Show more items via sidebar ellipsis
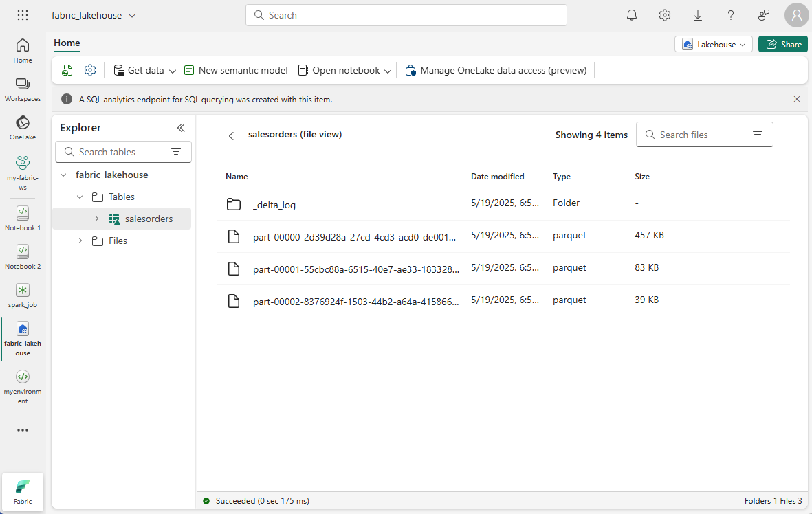This screenshot has width=812, height=514. point(22,430)
